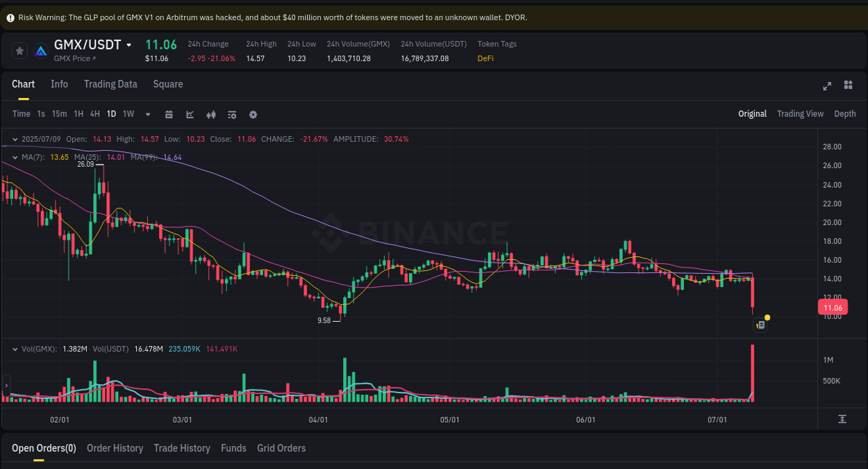Expand chart to fullscreen with the arrows icon
Screen dimensions: 868x469
pyautogui.click(x=827, y=85)
